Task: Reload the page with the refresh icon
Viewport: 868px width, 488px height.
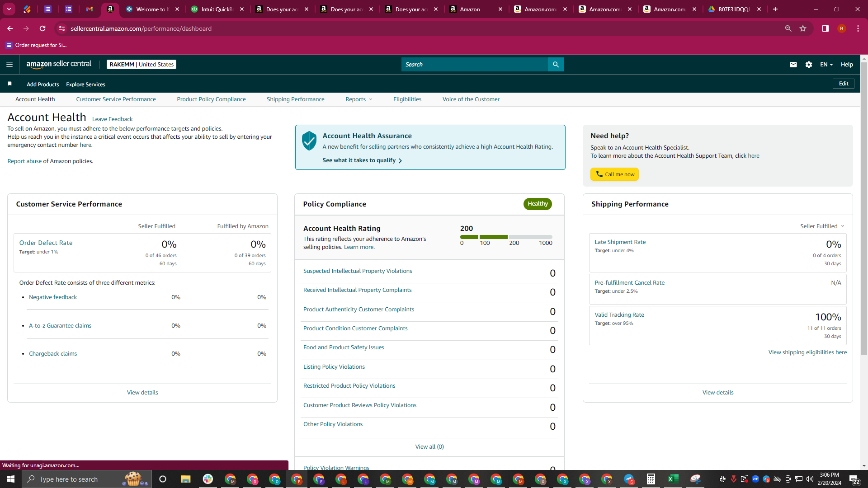Action: coord(42,28)
